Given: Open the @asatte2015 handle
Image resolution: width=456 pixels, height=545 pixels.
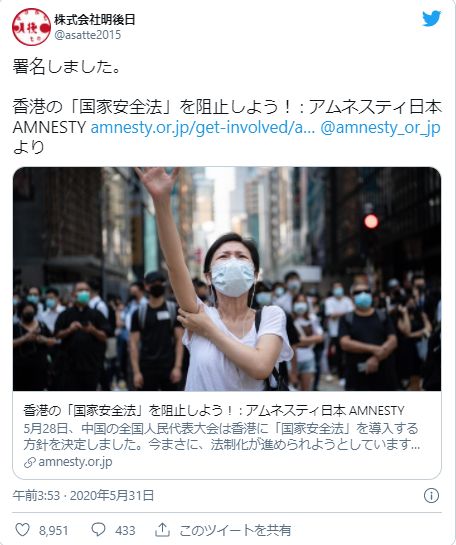Looking at the screenshot, I should tap(88, 35).
